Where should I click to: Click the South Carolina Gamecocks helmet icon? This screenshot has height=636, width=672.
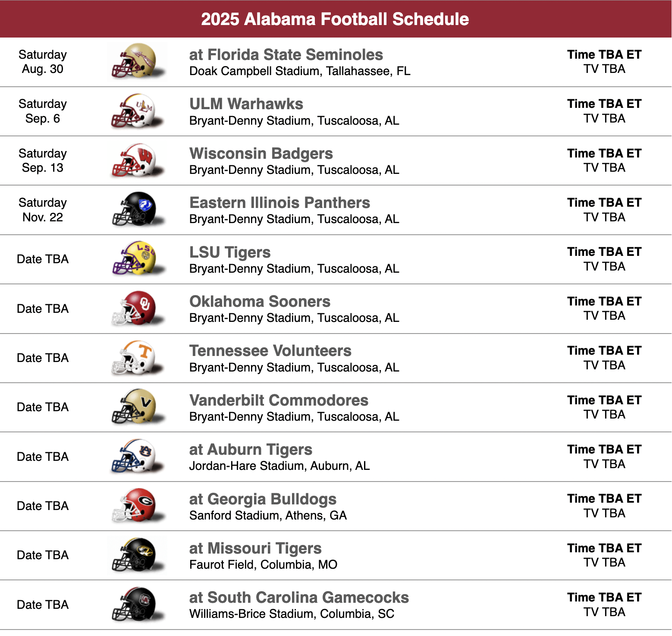click(x=137, y=605)
